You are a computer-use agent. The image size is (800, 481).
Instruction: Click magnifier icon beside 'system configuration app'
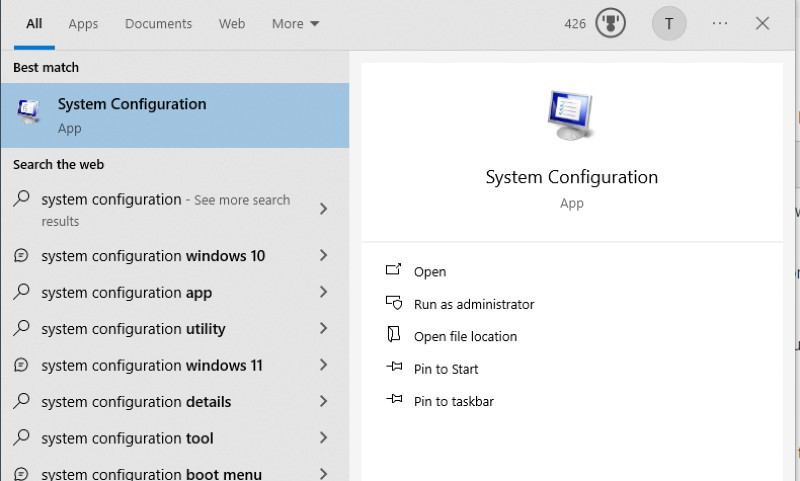21,291
